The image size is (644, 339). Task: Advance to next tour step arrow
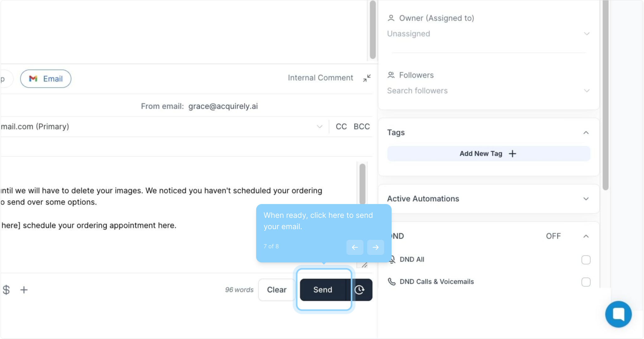coord(375,247)
